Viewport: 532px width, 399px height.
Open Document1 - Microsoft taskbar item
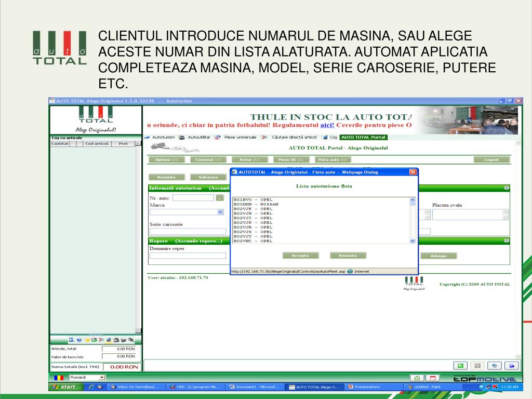255,387
